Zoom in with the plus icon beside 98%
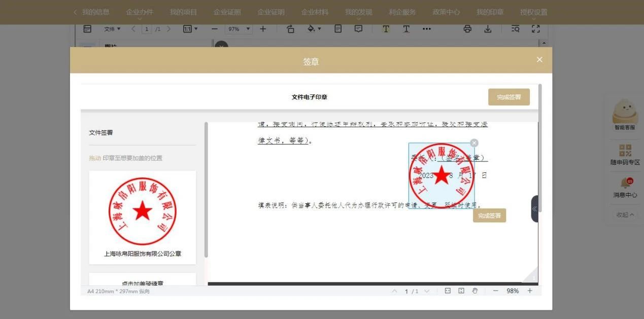Viewport: 644px width, 319px height. (x=530, y=291)
